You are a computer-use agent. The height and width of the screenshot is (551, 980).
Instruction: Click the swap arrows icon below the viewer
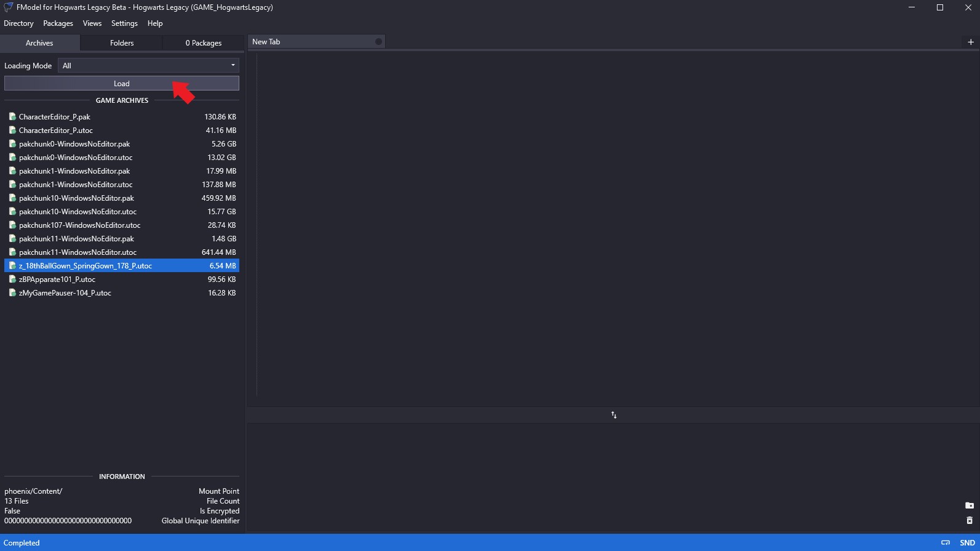[x=614, y=415]
